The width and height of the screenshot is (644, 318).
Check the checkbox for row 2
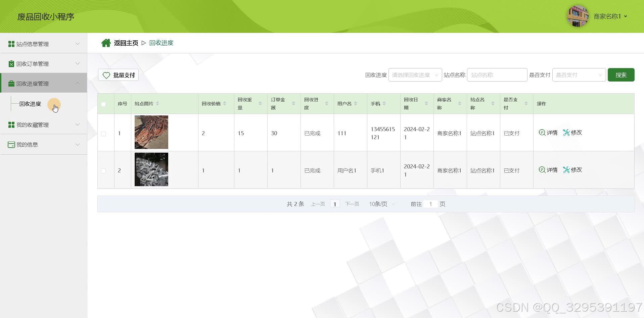103,171
